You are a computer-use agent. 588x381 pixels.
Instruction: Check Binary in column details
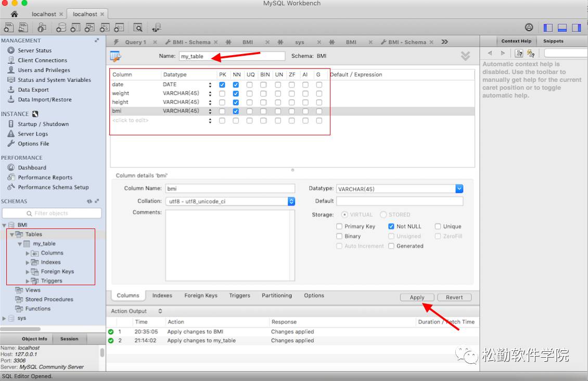pos(339,236)
